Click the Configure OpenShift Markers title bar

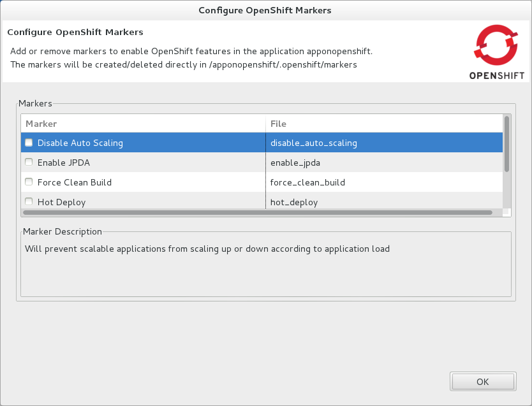(x=265, y=10)
